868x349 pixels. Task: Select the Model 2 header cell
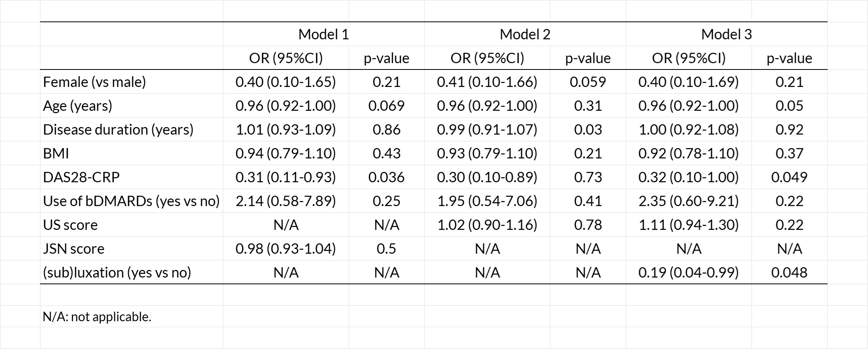[x=525, y=35]
